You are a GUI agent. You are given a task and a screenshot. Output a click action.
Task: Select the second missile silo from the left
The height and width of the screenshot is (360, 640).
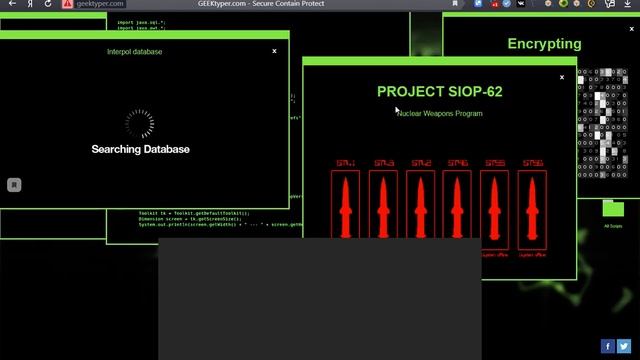pos(383,204)
